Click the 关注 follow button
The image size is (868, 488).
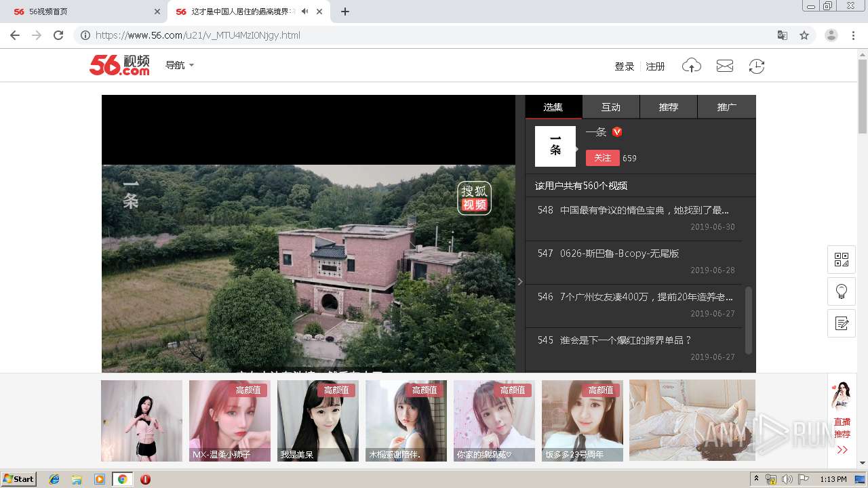tap(602, 157)
